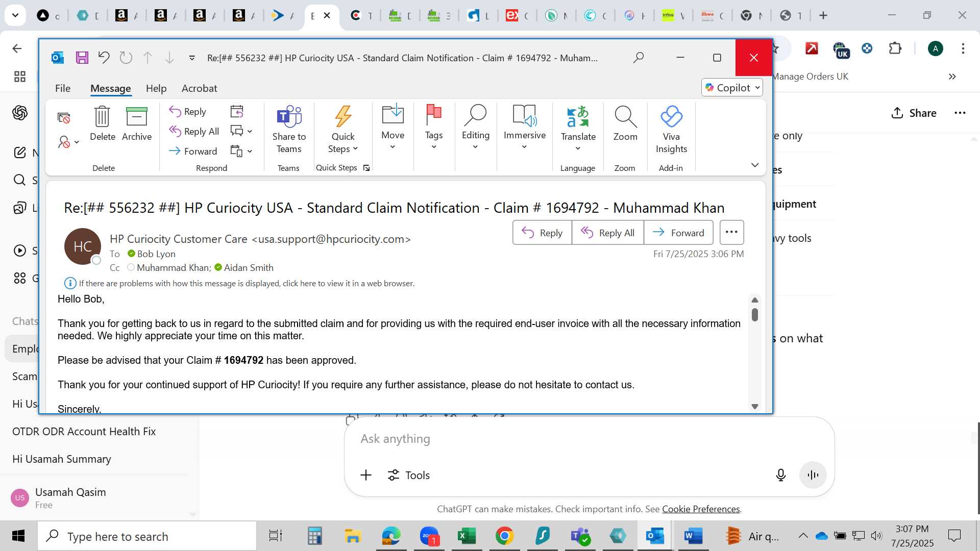Open the File menu
Viewport: 980px width, 551px height.
[63, 88]
